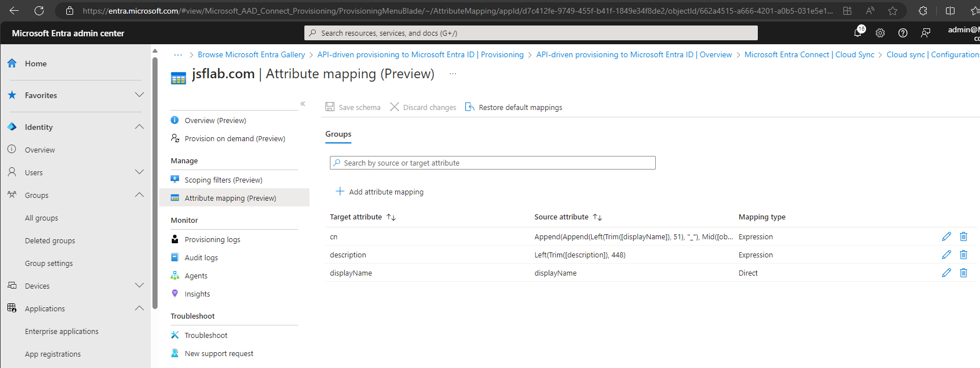The width and height of the screenshot is (980, 368).
Task: Click the site lock icon in the address bar
Action: click(x=70, y=10)
